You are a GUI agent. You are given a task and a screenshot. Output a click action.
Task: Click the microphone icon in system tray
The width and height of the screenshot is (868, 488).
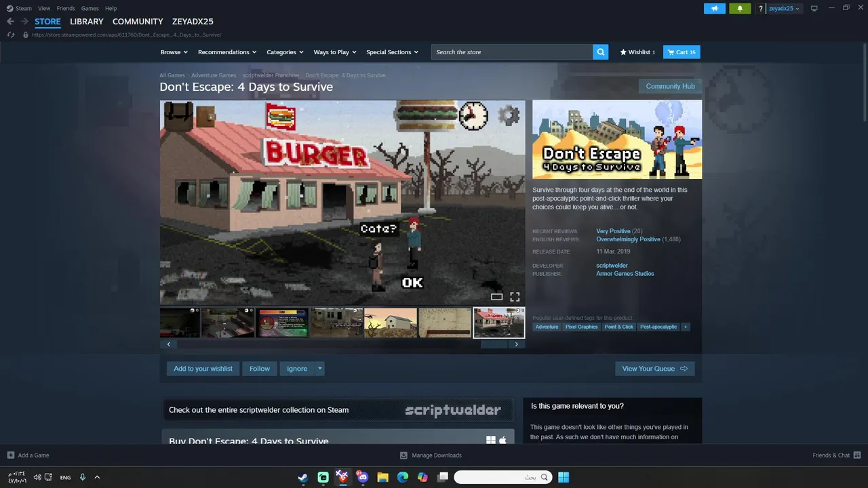(83, 477)
